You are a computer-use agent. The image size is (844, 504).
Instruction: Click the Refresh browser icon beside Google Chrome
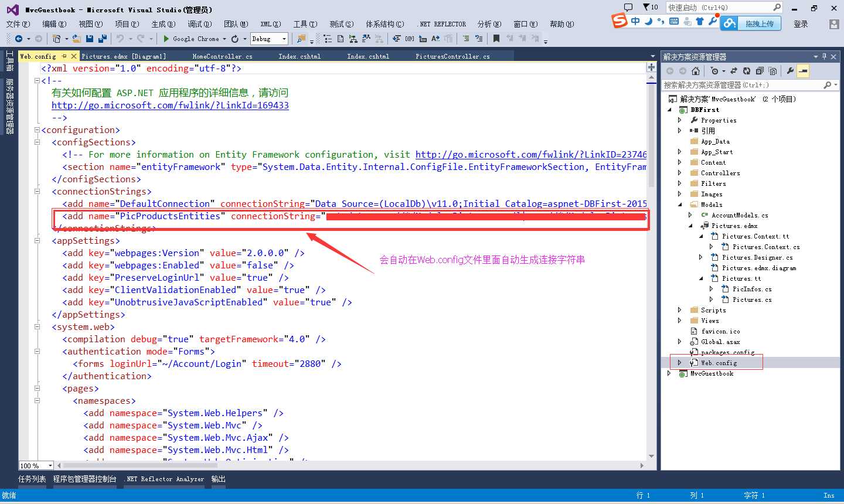(235, 39)
